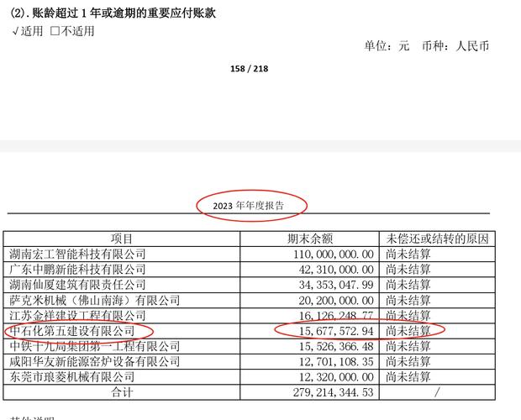The height and width of the screenshot is (420, 521).
Task: Click the 2023 年年度报告 header text
Action: tap(248, 206)
